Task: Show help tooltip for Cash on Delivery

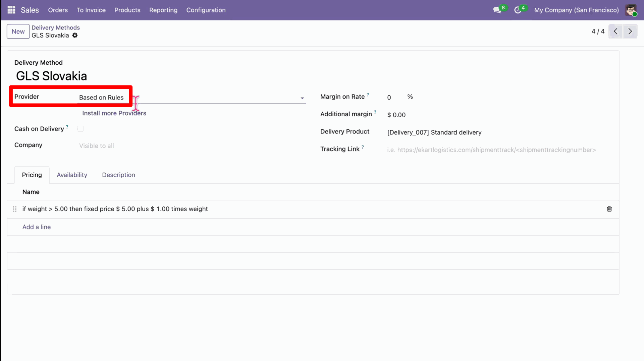Action: [x=67, y=127]
